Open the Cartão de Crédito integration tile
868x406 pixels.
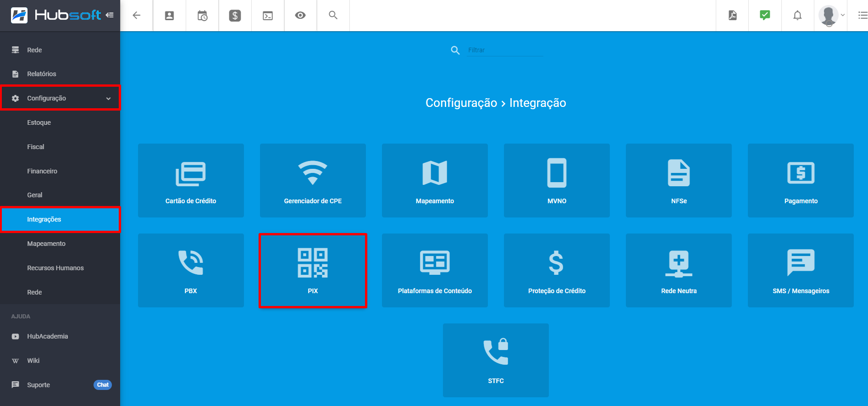(191, 180)
